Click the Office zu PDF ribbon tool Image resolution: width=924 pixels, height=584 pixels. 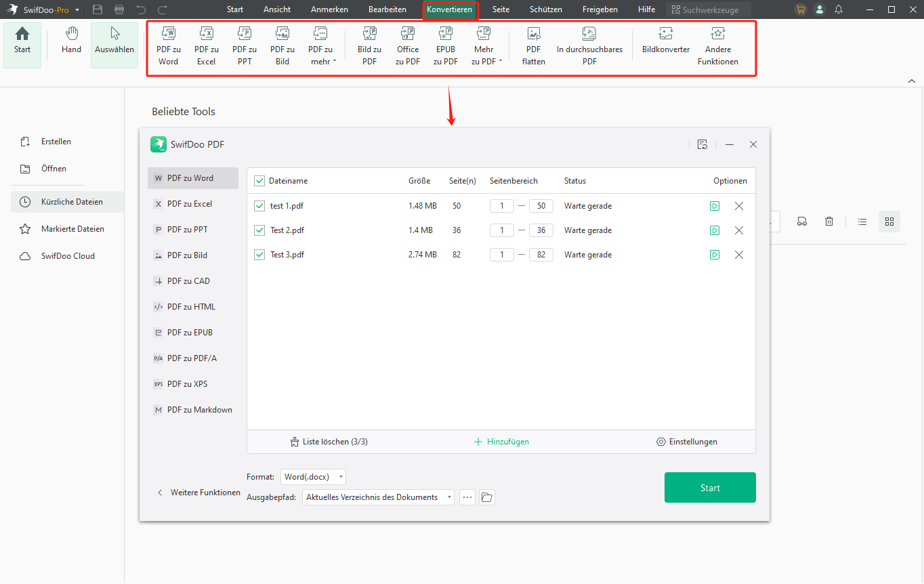click(x=408, y=46)
